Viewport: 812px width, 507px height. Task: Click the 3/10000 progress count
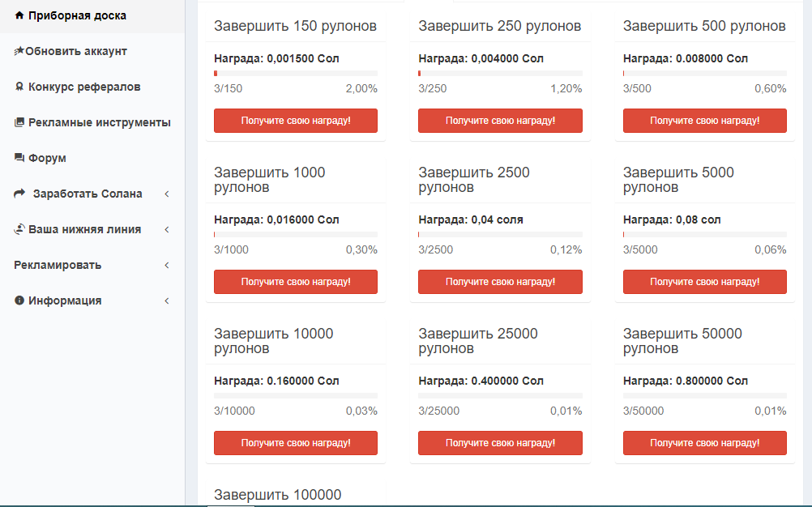234,411
